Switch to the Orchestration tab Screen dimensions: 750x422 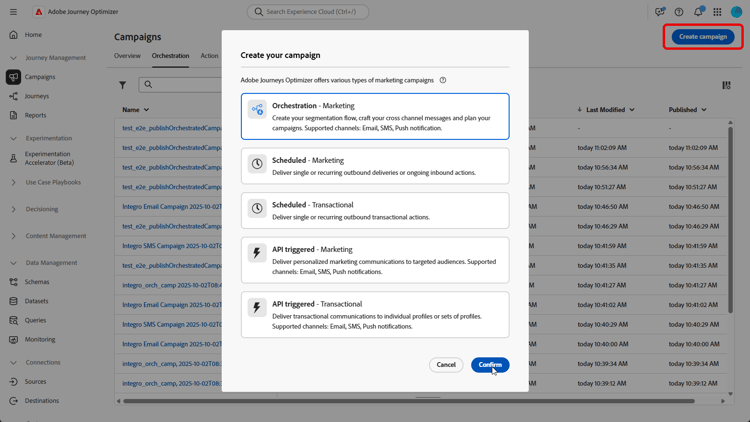coord(170,56)
